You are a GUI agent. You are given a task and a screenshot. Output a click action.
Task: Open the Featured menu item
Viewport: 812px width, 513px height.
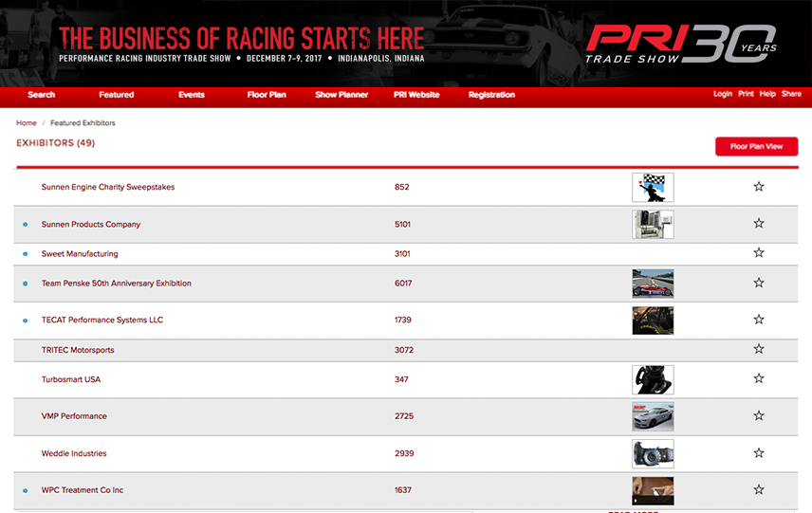coord(117,95)
